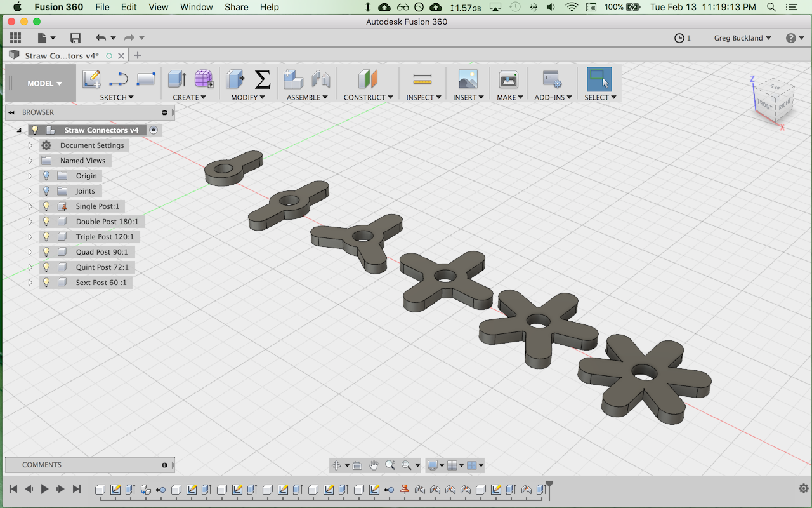
Task: Hide the Quad Post 90:1 component
Action: [46, 252]
